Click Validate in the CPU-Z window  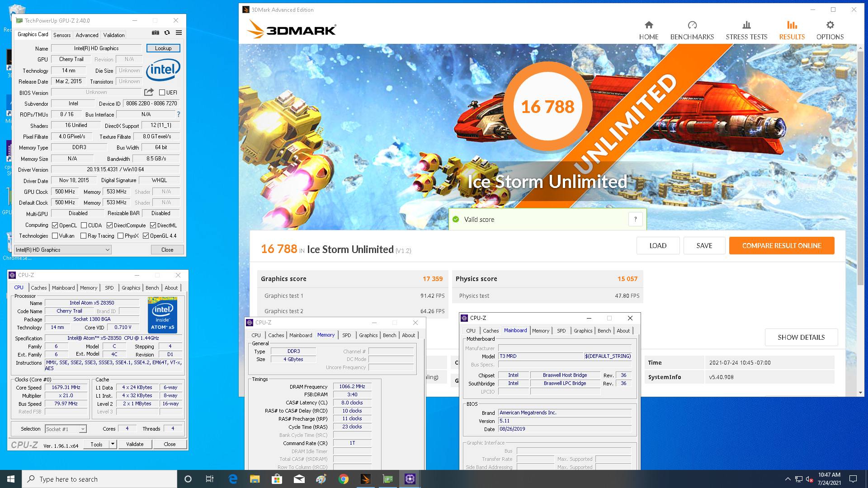pyautogui.click(x=135, y=444)
